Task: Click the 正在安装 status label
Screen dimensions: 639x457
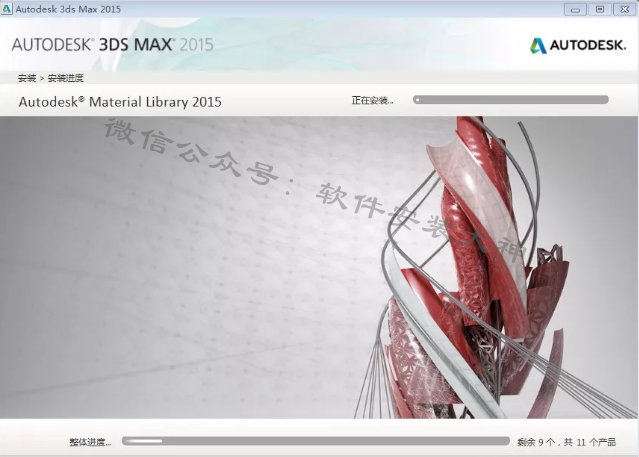Action: [372, 100]
